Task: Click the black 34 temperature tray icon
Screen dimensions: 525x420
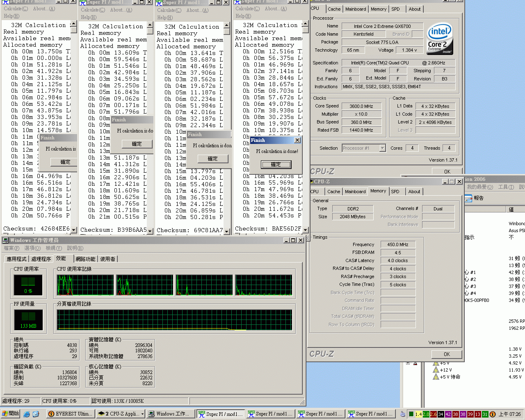Action: pyautogui.click(x=441, y=414)
